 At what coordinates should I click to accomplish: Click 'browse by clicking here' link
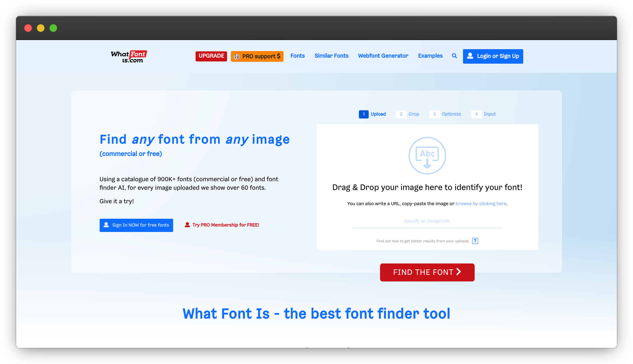pos(481,204)
